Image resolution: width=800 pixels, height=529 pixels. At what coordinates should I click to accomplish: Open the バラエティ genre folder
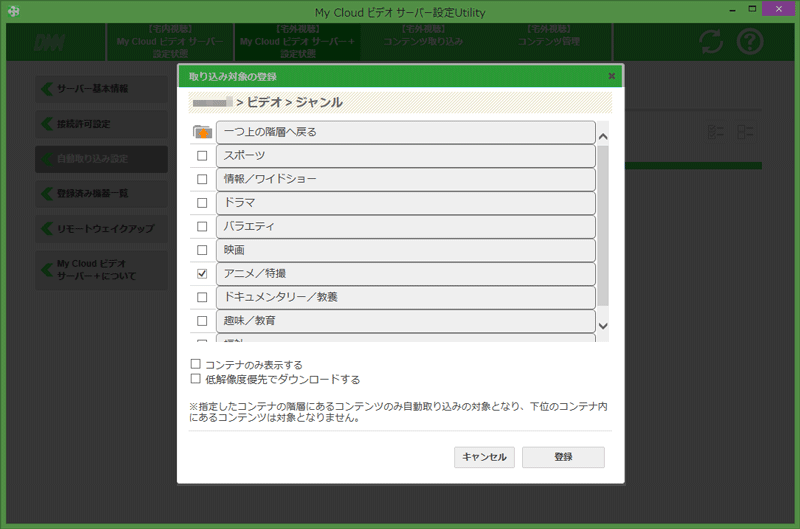click(406, 226)
